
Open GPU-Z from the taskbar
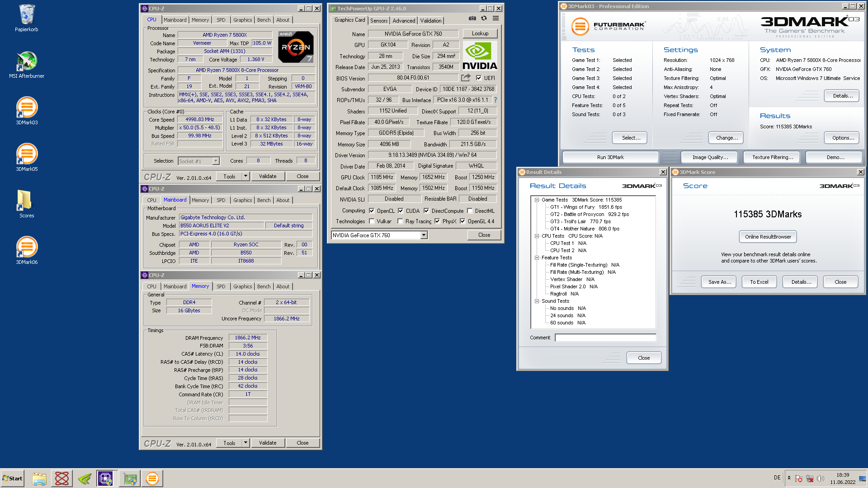click(130, 479)
